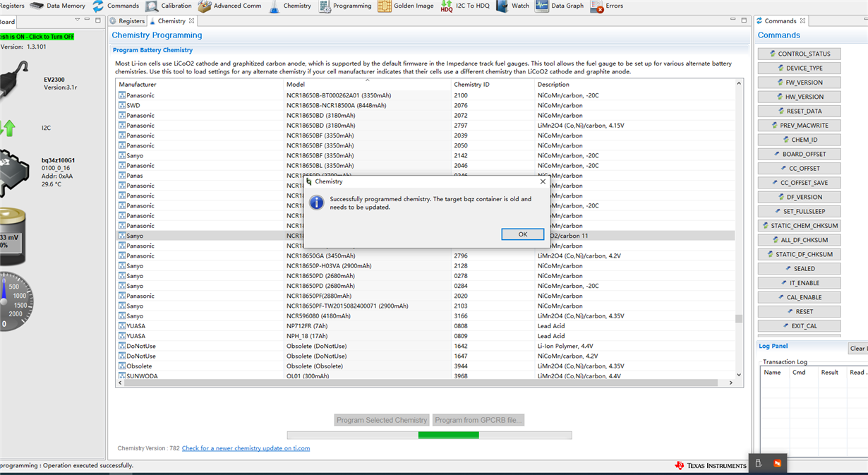The height and width of the screenshot is (475, 868).
Task: Send the CONTROL_STATUS command
Action: pos(799,54)
